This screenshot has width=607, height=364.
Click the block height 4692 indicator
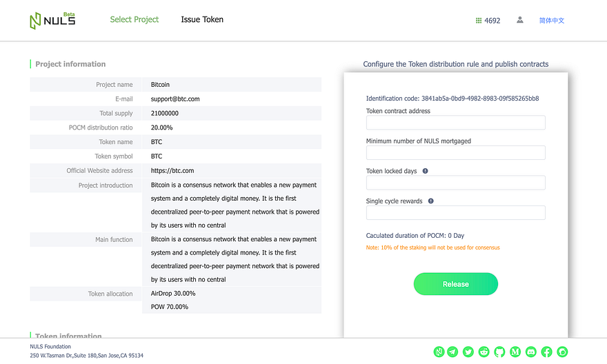(488, 21)
